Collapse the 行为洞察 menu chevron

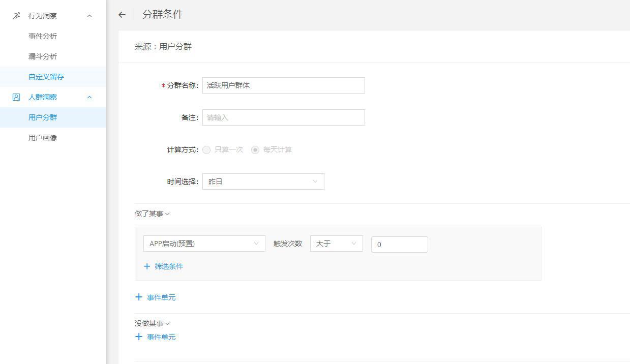tap(89, 16)
